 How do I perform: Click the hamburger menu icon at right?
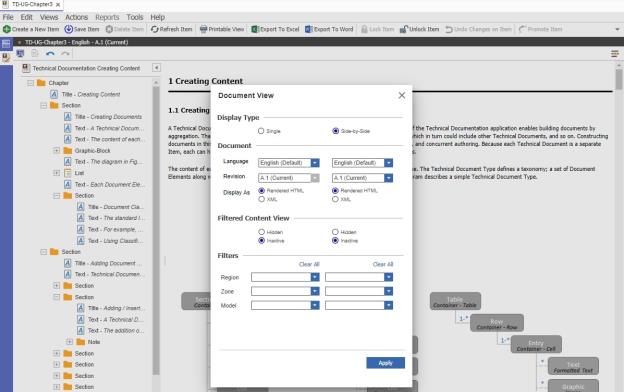(x=615, y=53)
